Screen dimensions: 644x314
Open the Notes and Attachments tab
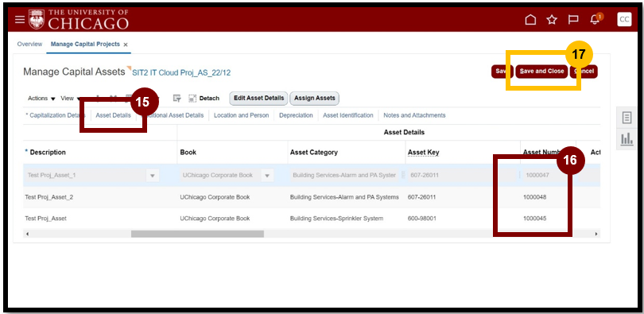click(414, 115)
